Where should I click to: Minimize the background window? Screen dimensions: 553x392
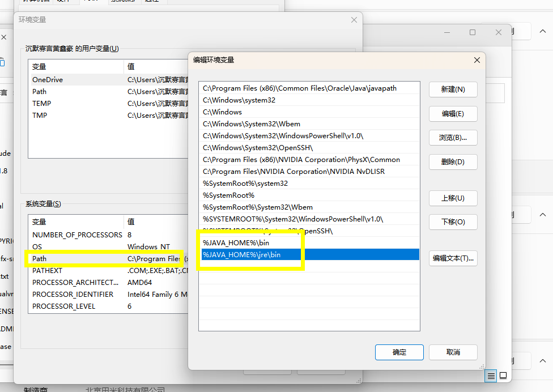447,32
